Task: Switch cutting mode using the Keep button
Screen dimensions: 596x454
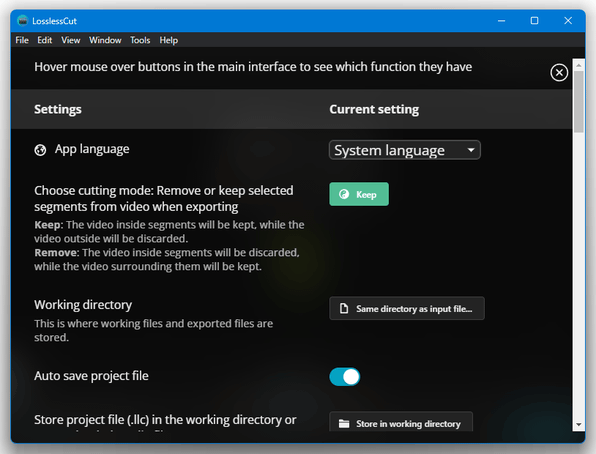Action: [x=359, y=194]
